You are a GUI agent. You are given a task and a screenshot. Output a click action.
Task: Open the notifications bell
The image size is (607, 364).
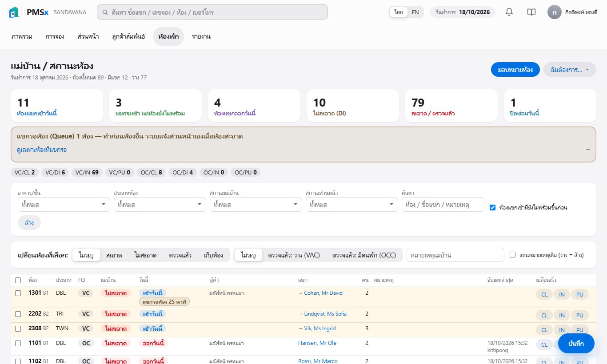tap(509, 12)
